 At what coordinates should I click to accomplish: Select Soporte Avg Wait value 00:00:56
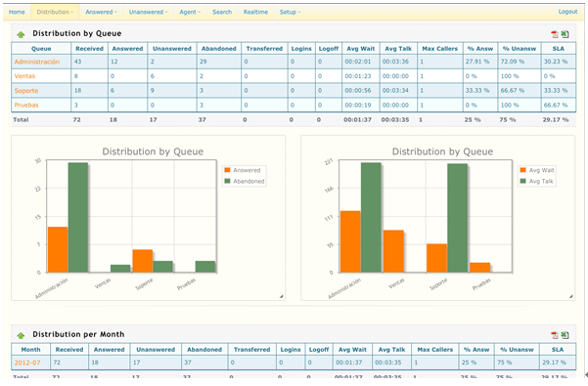(358, 91)
